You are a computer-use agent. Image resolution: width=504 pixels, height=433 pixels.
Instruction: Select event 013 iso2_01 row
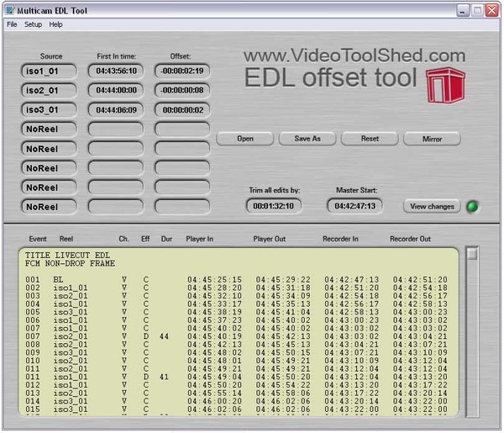click(237, 393)
